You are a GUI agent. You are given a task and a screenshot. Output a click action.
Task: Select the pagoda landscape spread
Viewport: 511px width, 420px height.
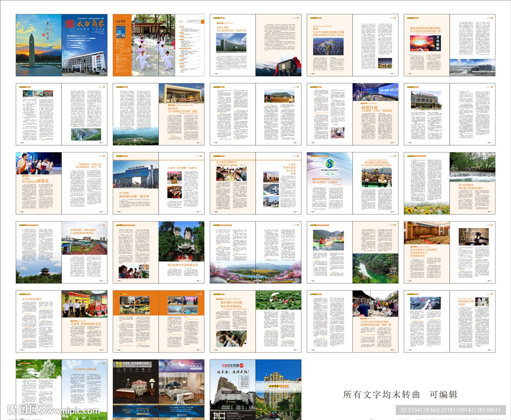coord(61,252)
